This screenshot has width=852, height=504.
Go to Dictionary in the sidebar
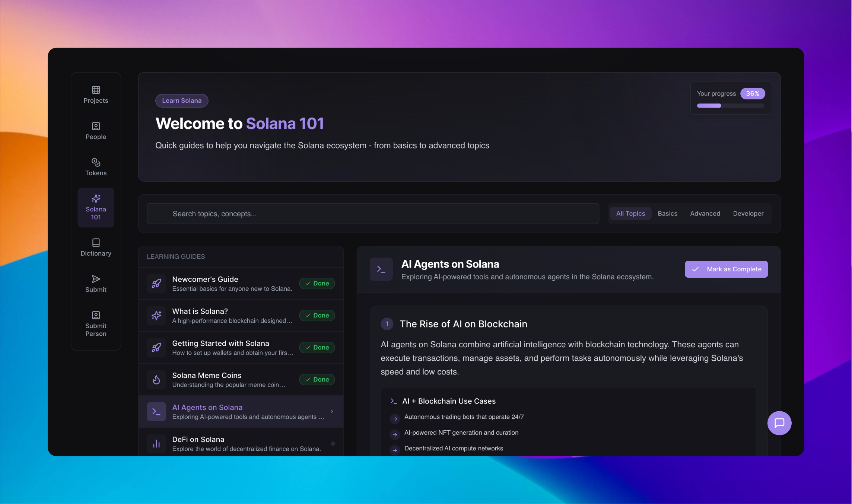96,248
